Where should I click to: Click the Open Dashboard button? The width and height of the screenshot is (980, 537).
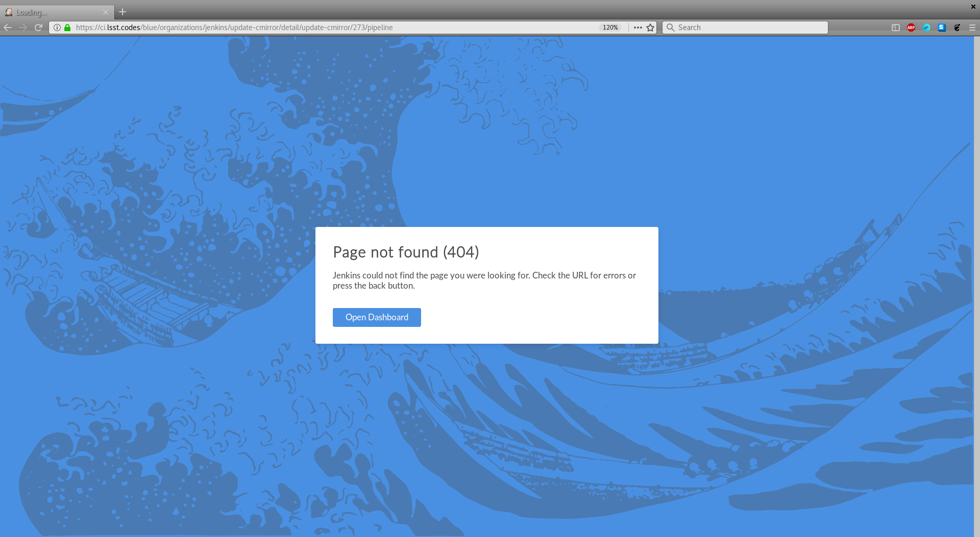pyautogui.click(x=377, y=317)
